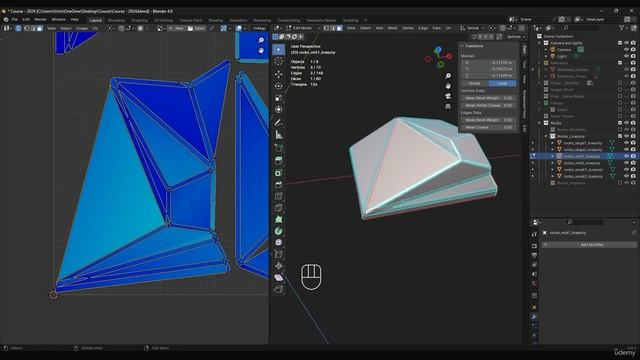Open Modifiers wrench tab in Properties
Image resolution: width=640 pixels, height=360 pixels.
(534, 316)
